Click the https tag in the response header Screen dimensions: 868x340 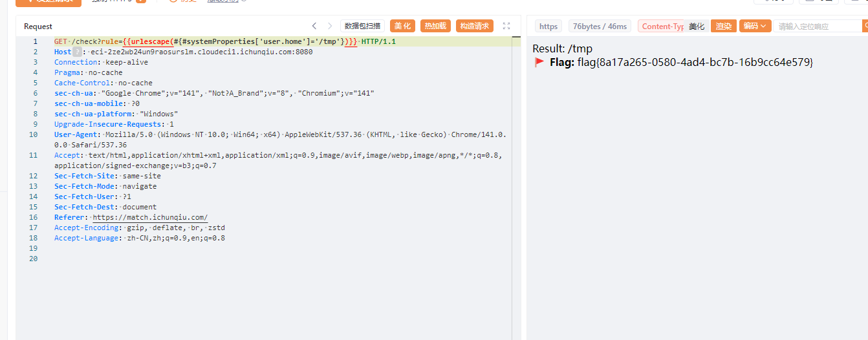548,27
